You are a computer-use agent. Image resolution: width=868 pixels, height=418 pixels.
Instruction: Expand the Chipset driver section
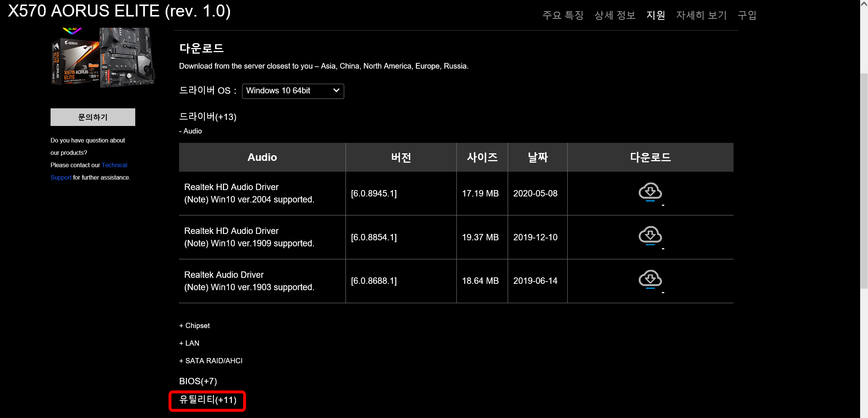coord(194,325)
